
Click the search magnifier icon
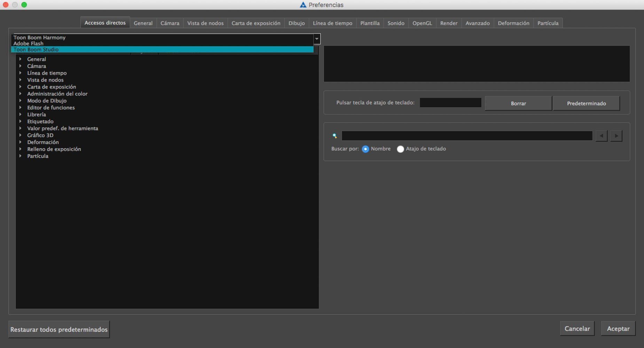click(x=335, y=136)
